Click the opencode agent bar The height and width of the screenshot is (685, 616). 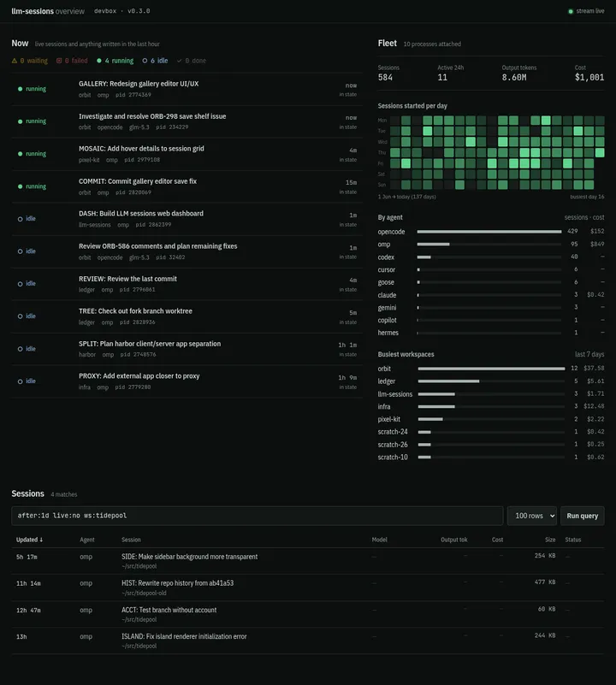489,232
